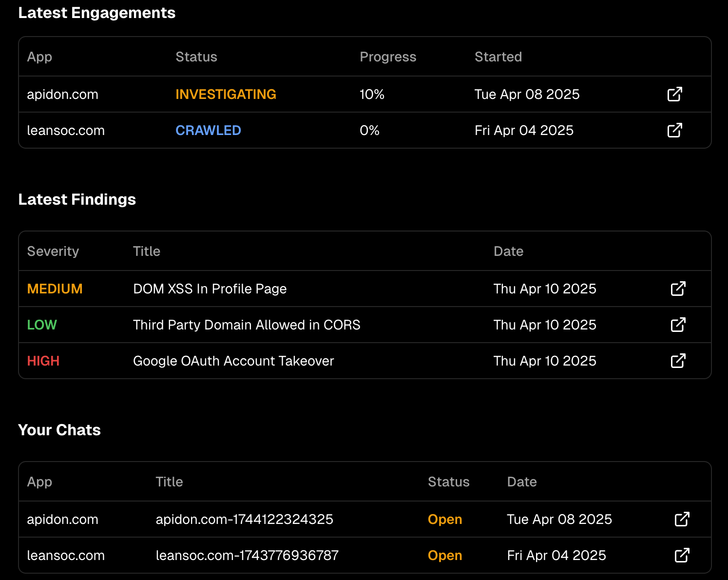Click the 10% progress value for apidon.com
The image size is (728, 580).
372,94
